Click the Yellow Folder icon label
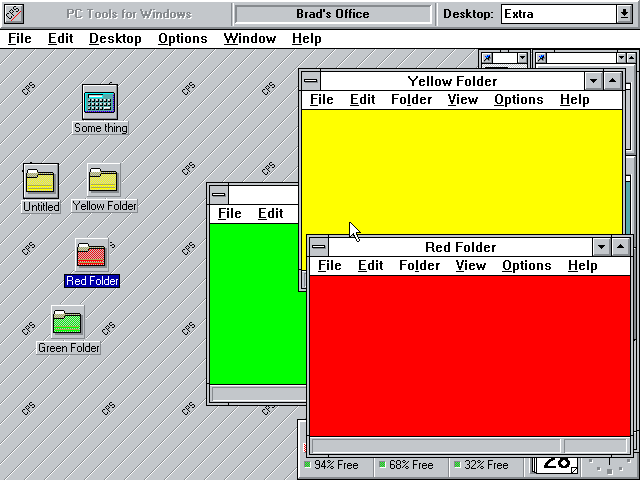This screenshot has width=640, height=480. click(x=104, y=206)
